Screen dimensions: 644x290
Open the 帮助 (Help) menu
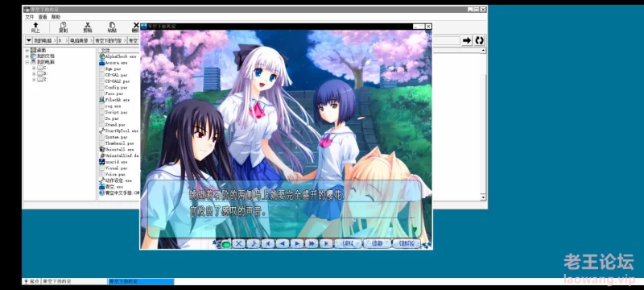[56, 17]
